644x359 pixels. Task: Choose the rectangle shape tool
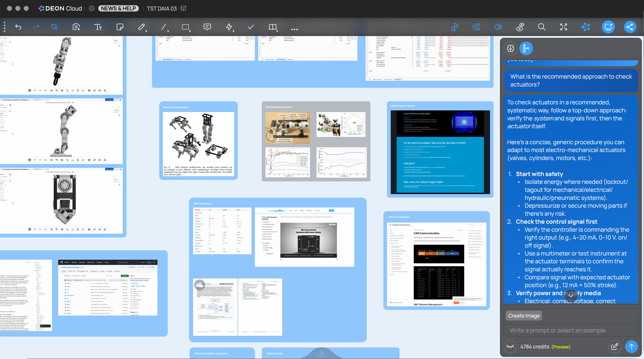(x=185, y=27)
